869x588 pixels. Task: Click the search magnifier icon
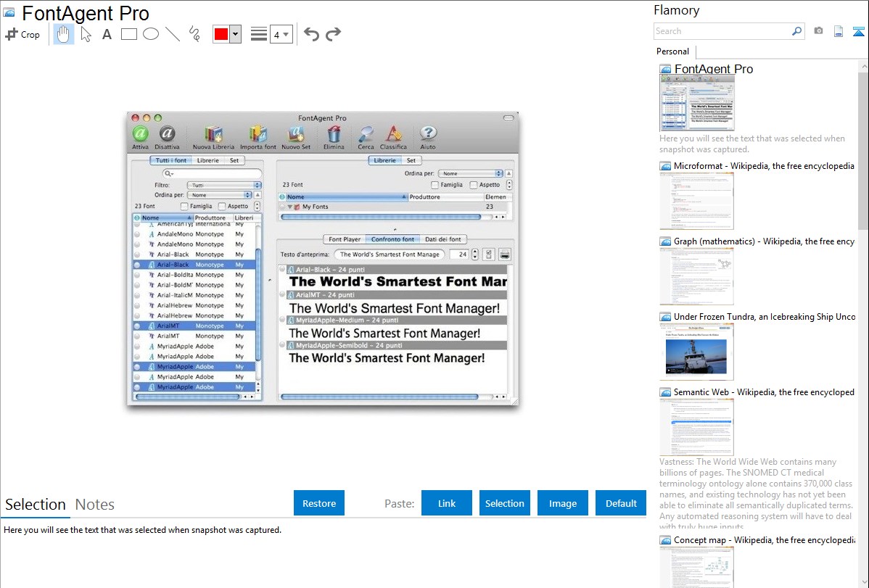pyautogui.click(x=796, y=31)
